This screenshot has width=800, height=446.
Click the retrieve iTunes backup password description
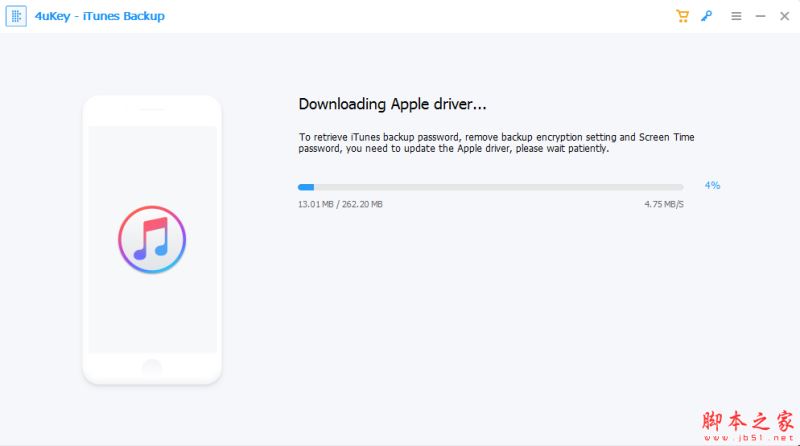point(496,143)
